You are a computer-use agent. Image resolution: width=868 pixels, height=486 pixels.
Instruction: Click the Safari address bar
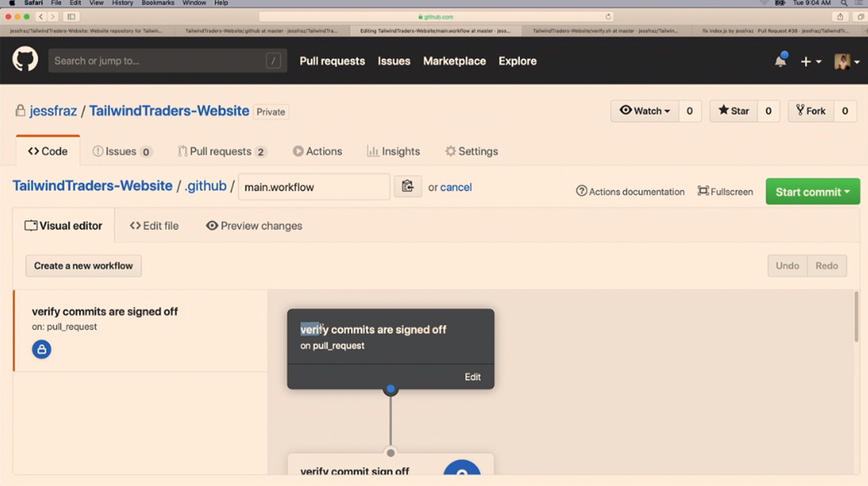point(437,17)
